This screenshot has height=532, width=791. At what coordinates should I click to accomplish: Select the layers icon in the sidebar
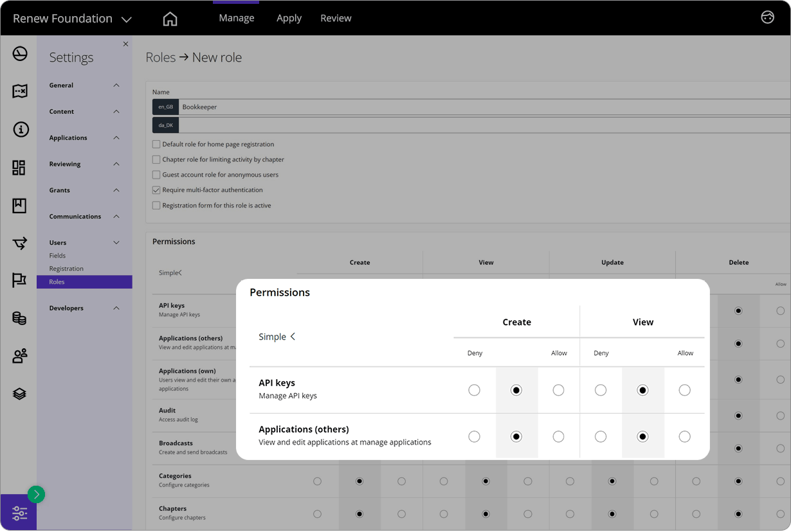[19, 394]
